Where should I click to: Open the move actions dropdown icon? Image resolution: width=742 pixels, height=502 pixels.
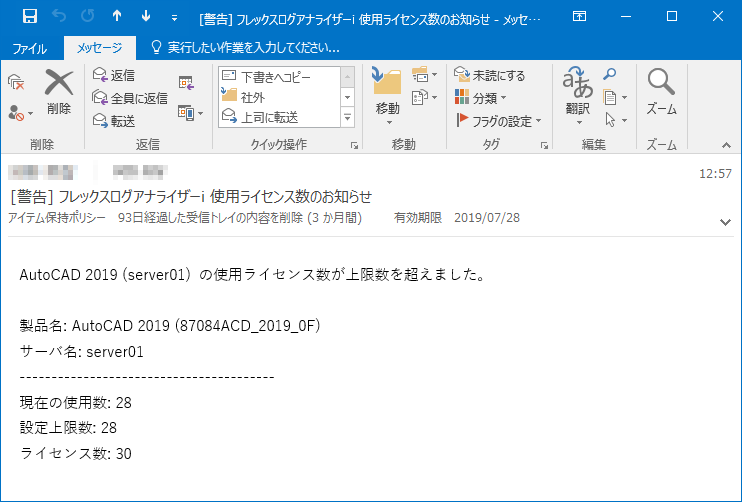coord(424,97)
